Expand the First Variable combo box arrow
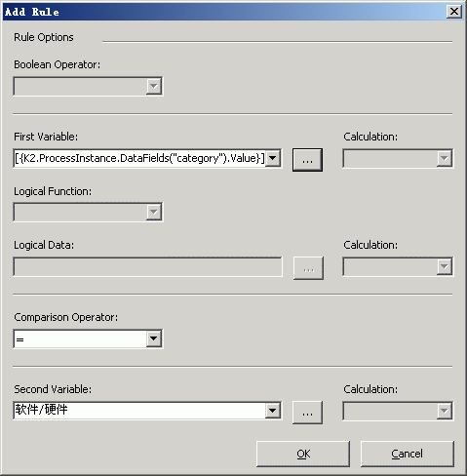 pyautogui.click(x=273, y=158)
